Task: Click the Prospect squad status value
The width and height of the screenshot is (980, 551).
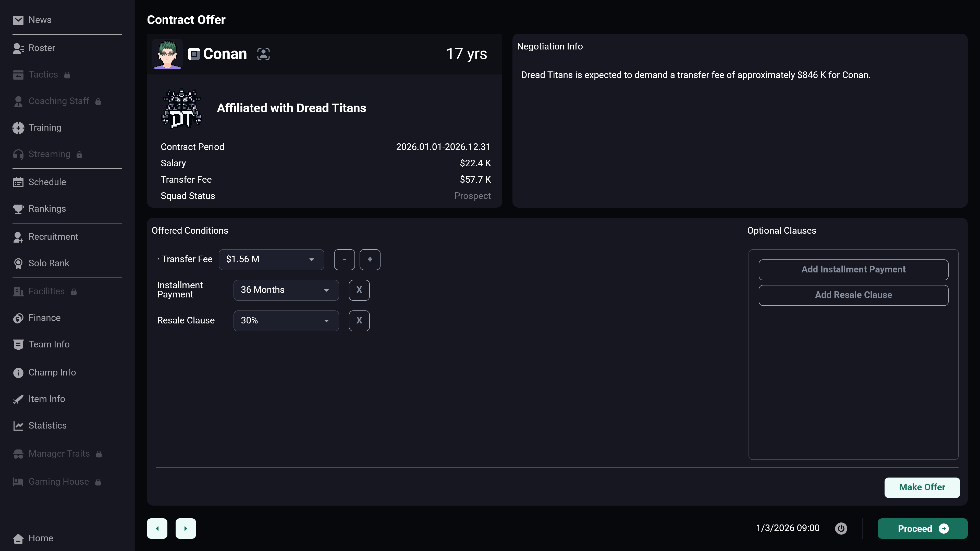Action: [x=472, y=196]
